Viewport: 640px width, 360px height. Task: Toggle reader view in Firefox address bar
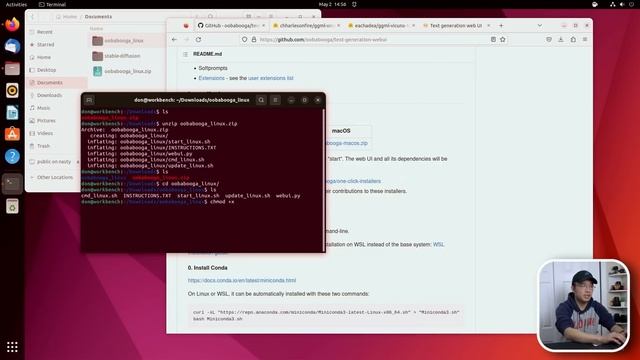493,40
